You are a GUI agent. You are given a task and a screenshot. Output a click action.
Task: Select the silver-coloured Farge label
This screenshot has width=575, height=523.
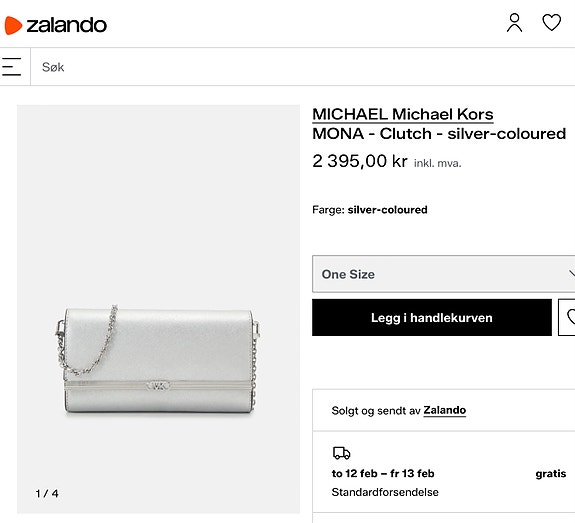coord(387,210)
